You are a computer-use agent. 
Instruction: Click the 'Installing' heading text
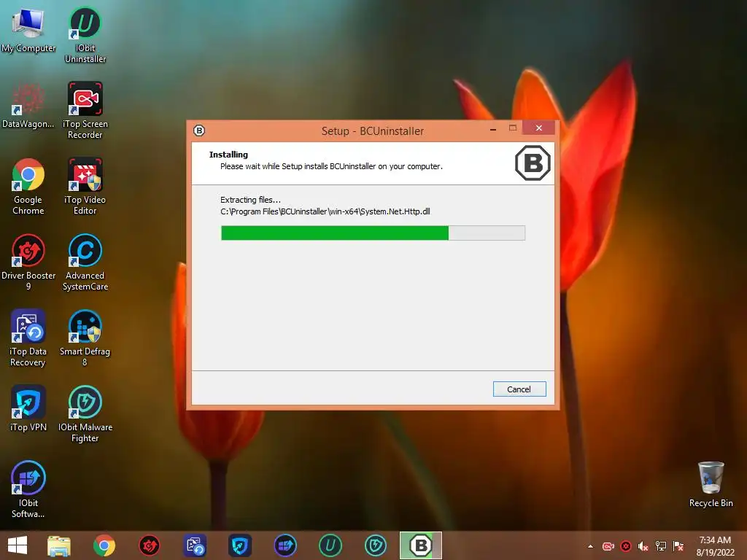click(x=228, y=155)
